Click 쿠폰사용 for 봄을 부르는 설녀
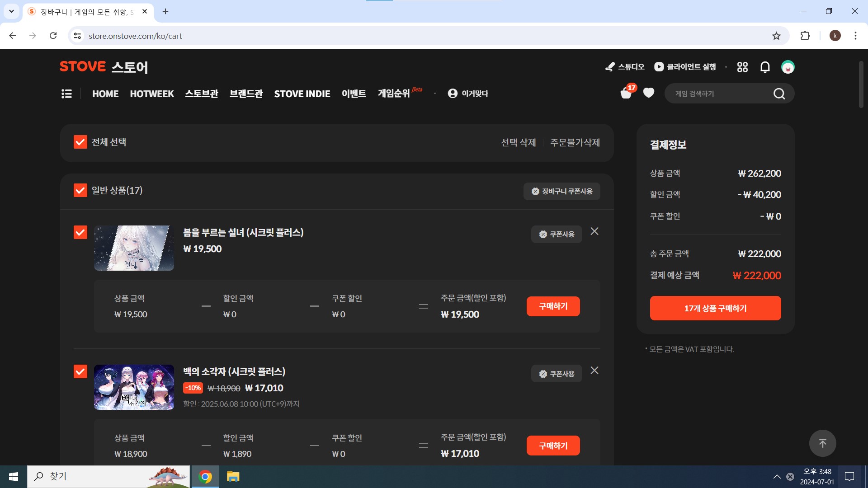 pos(557,234)
